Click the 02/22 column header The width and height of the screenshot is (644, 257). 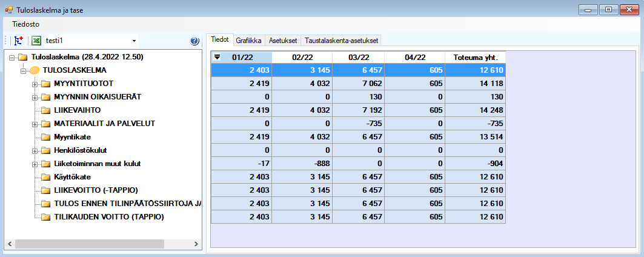[302, 58]
